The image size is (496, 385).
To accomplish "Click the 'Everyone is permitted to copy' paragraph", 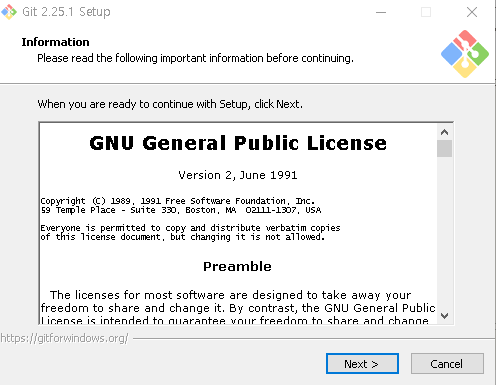I will tap(190, 232).
